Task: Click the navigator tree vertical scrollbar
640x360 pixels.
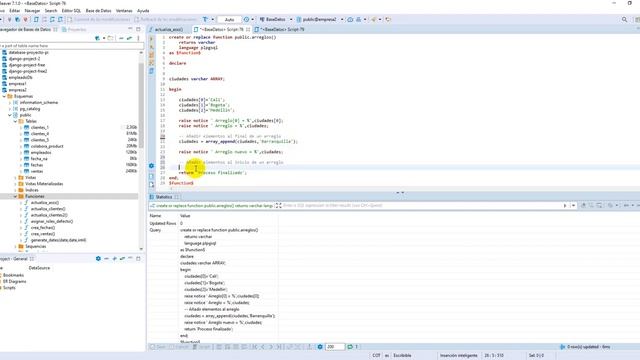Action: click(141, 106)
